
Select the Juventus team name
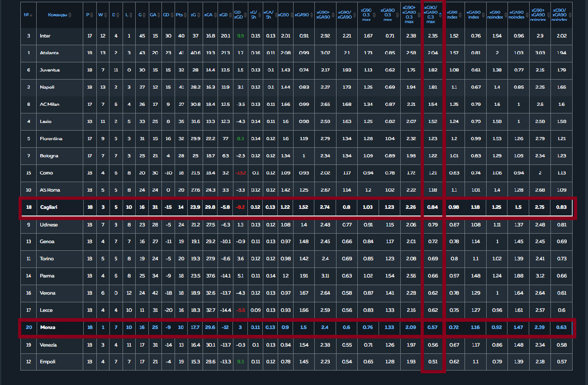click(50, 70)
